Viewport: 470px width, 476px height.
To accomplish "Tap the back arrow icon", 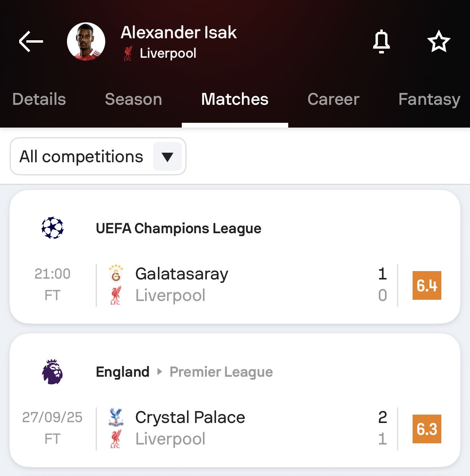I will point(31,41).
